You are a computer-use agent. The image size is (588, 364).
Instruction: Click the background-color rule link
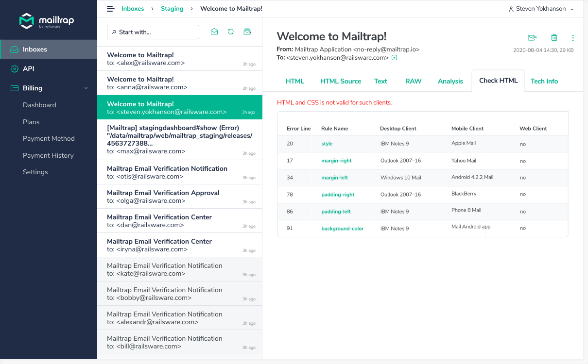pos(342,229)
